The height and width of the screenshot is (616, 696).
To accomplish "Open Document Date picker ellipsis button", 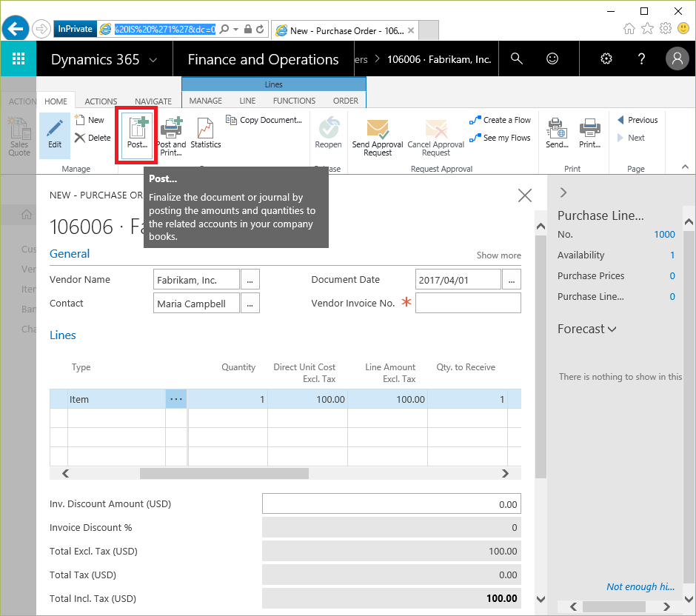I will [x=512, y=280].
